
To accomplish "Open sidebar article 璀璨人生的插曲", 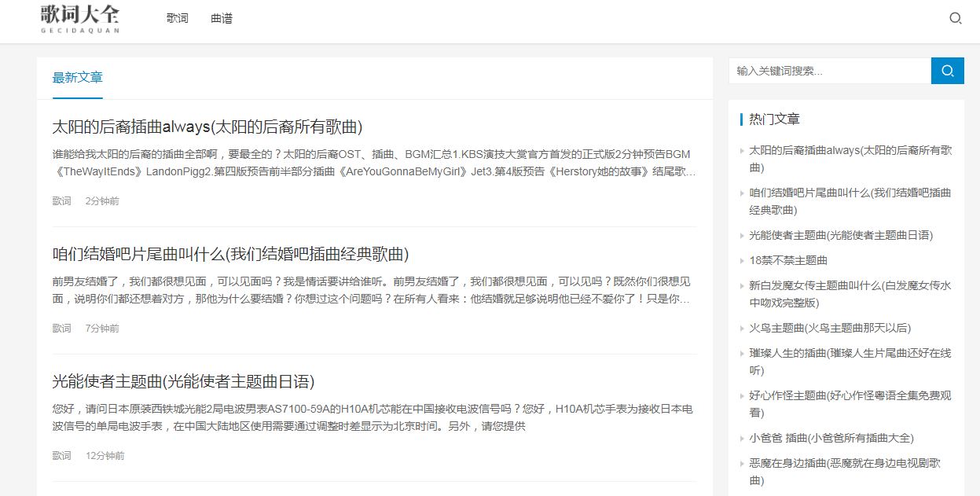I will pos(850,362).
